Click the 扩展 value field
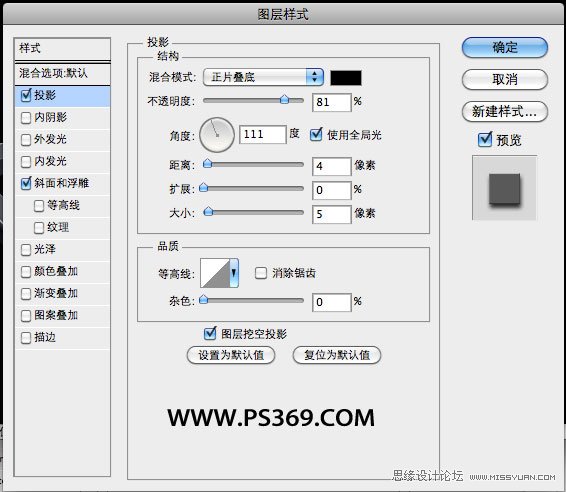Viewport: 566px width, 492px height. (331, 190)
